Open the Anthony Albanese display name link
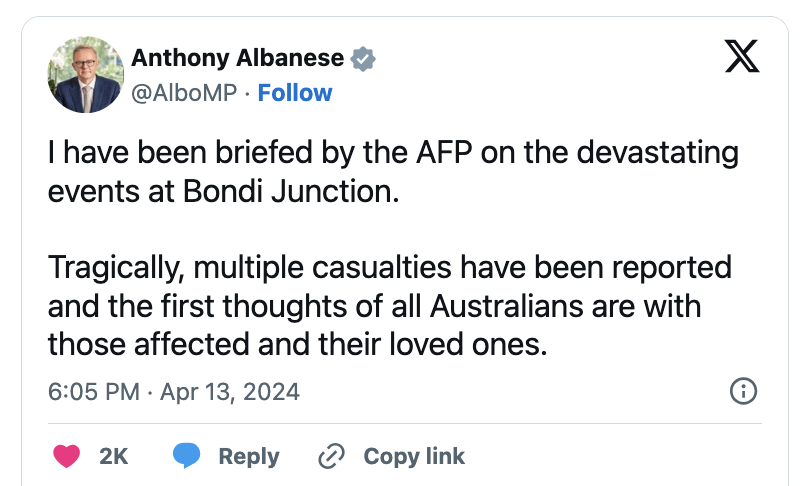This screenshot has height=486, width=810. click(x=237, y=58)
